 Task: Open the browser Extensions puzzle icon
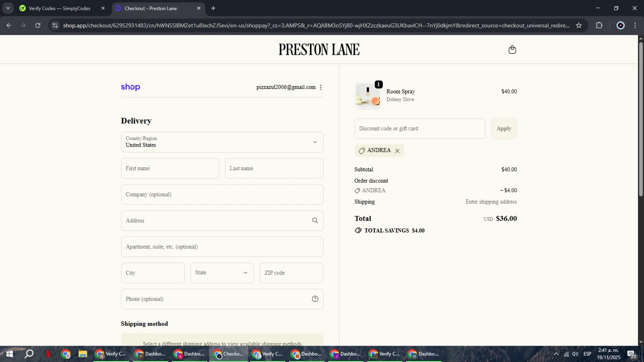[x=599, y=25]
